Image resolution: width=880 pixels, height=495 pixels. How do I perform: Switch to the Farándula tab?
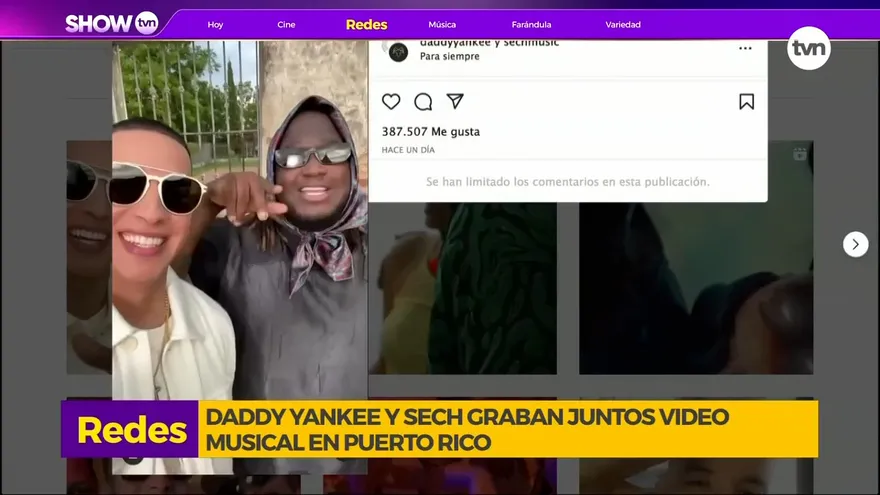(x=531, y=25)
